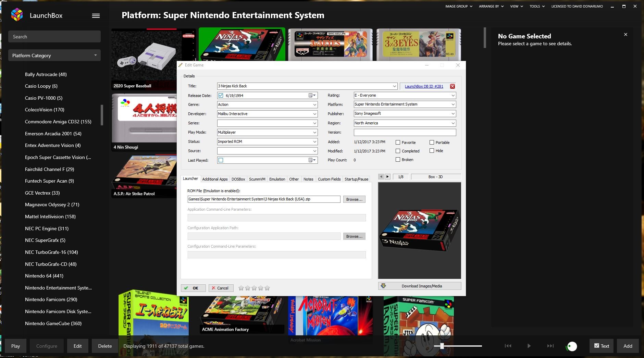Click the third rating star
This screenshot has height=358, width=644.
pos(254,288)
